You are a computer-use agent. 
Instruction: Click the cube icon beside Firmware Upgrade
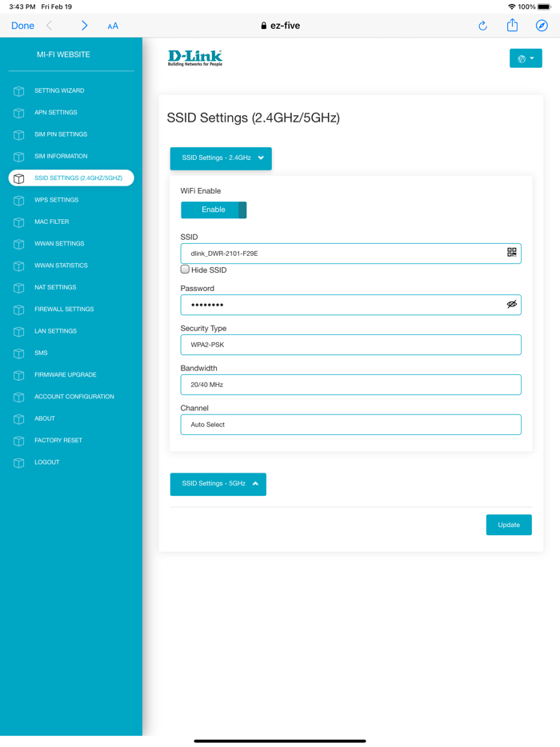pos(18,375)
